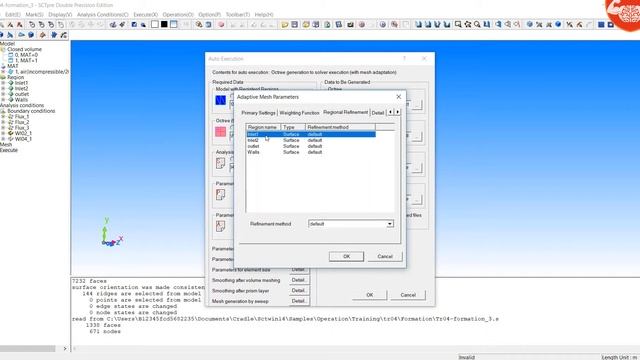Switch to the Primary Settings tab
Screen dimensions: 640x360
coord(258,113)
